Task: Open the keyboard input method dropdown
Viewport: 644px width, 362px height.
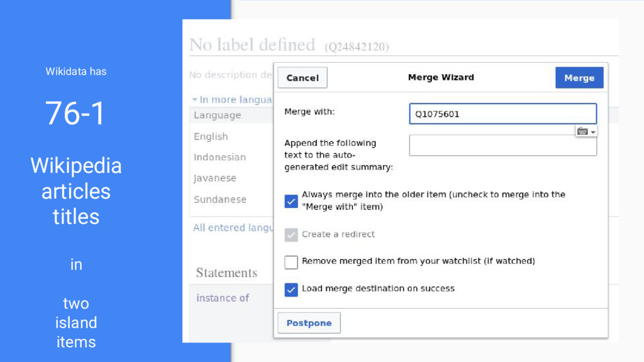Action: tap(586, 131)
